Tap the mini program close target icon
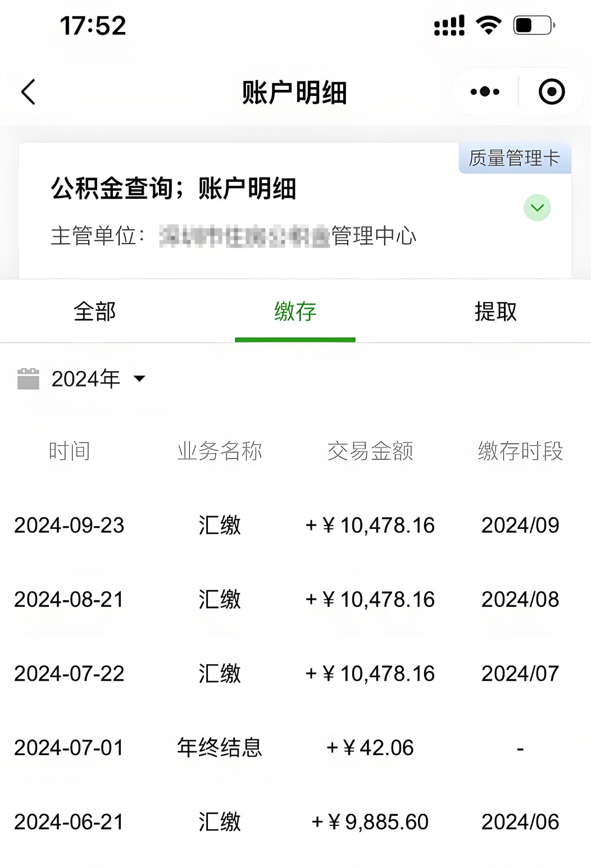Screen dimensions: 591x868 tap(551, 92)
